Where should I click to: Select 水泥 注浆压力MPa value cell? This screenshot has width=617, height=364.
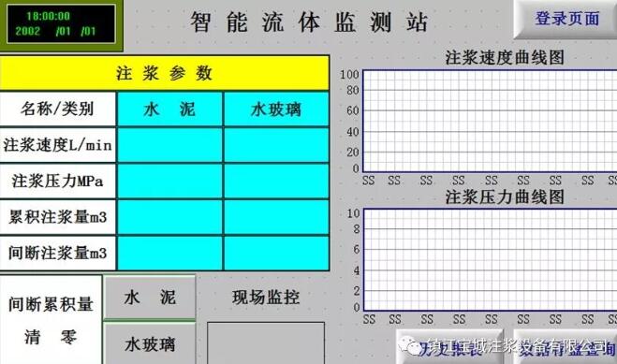tap(169, 181)
